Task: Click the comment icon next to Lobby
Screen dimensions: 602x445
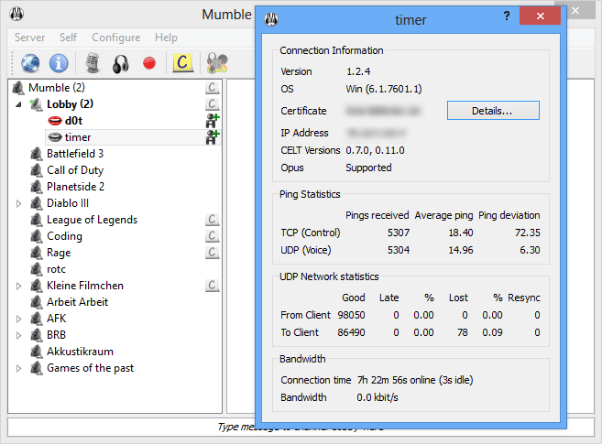Action: (212, 104)
